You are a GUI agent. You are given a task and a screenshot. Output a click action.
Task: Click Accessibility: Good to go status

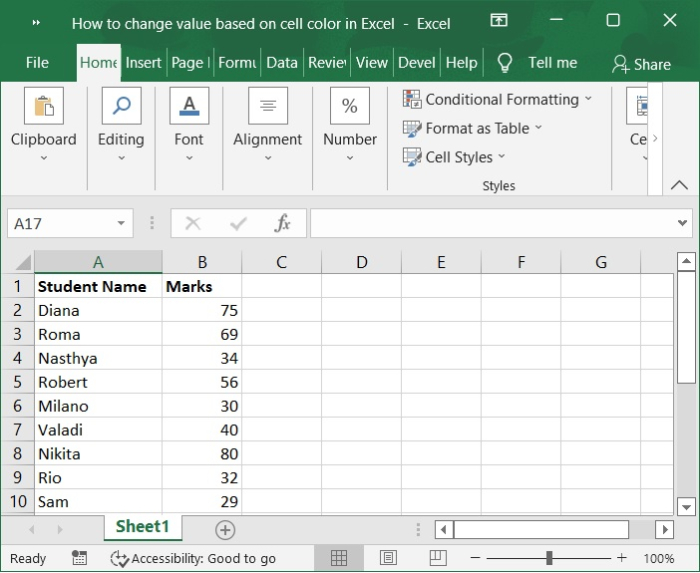[193, 559]
